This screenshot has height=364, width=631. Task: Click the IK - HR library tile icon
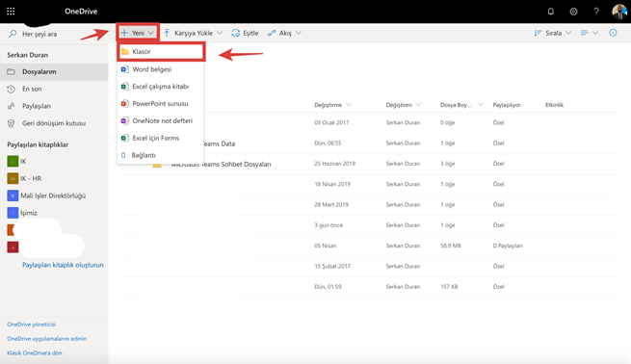tap(13, 178)
